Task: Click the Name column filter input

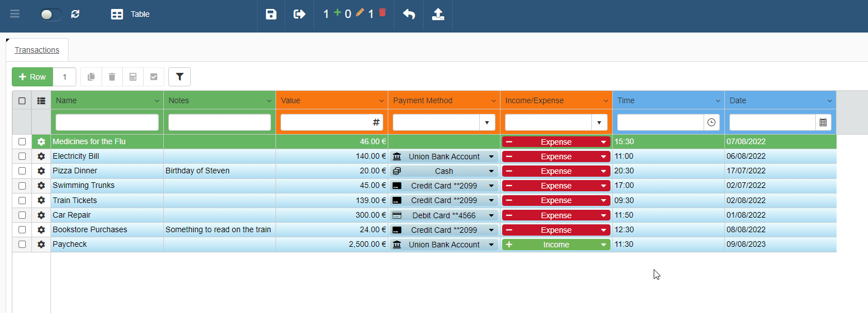Action: [x=107, y=122]
